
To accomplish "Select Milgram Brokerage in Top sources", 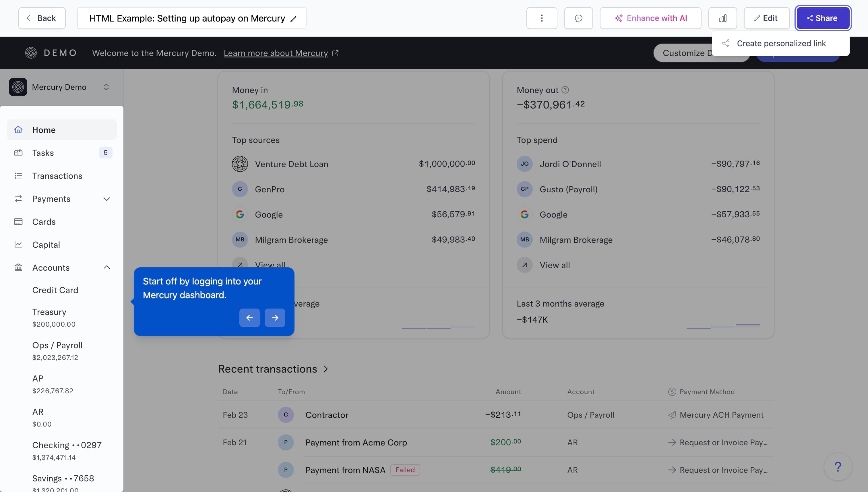I will click(353, 240).
